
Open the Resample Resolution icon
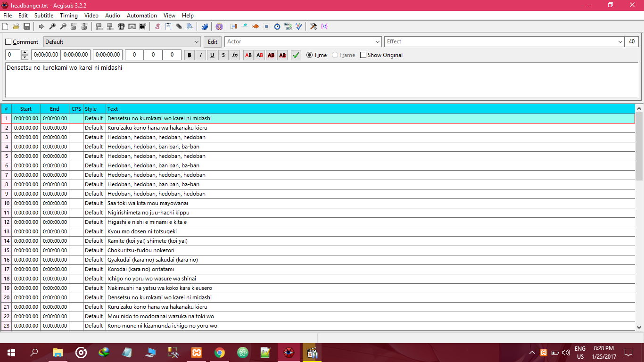coord(266,26)
